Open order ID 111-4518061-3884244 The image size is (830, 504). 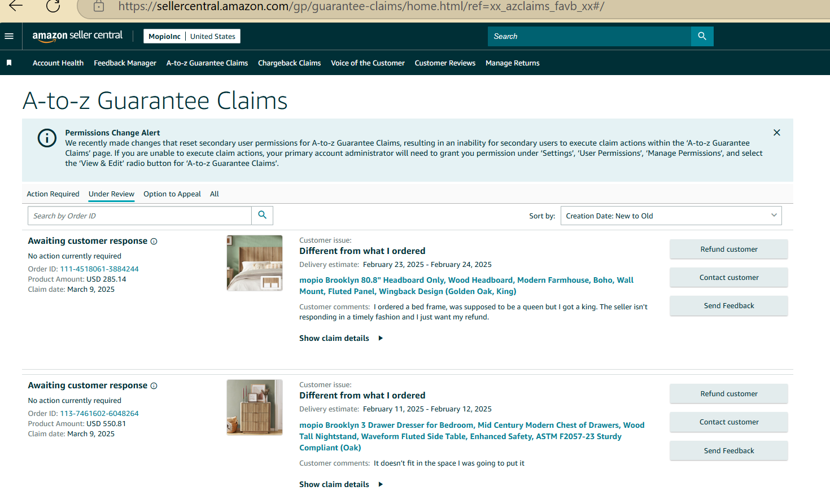pyautogui.click(x=99, y=269)
